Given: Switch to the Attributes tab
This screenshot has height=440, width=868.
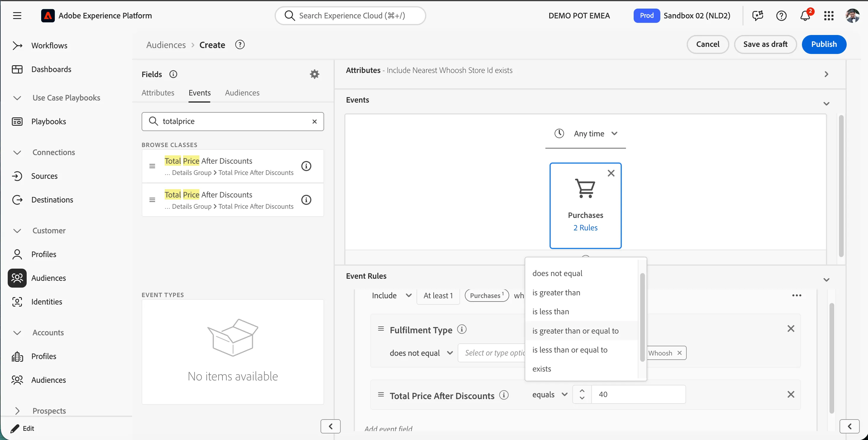Looking at the screenshot, I should coord(158,93).
